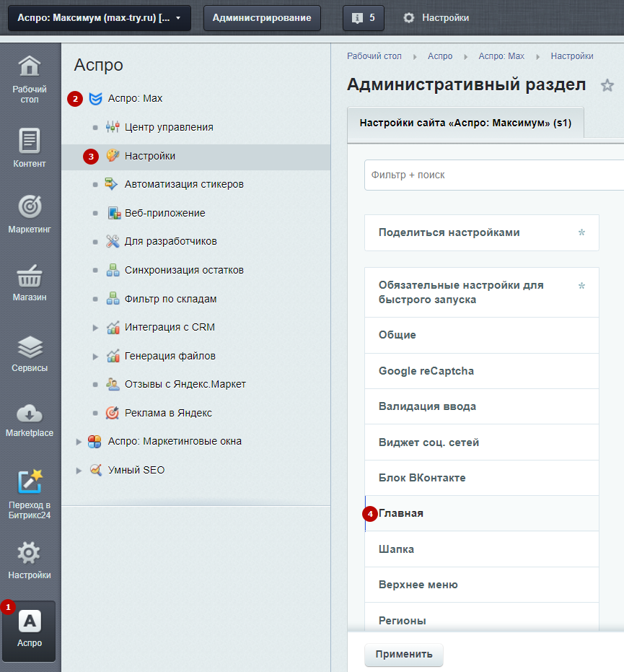Viewport: 624px width, 672px height.
Task: Toggle star on Поделиться настройками block
Action: click(x=581, y=233)
